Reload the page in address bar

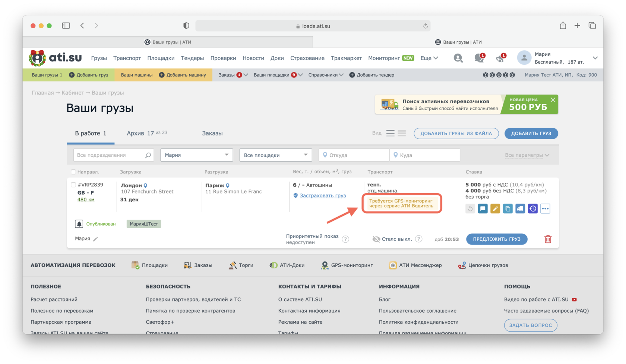425,26
